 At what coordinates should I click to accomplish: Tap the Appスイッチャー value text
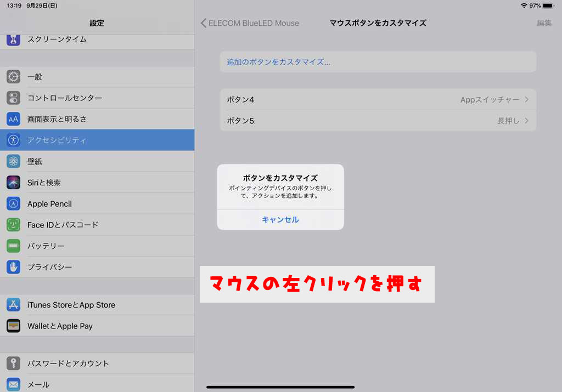pos(490,100)
